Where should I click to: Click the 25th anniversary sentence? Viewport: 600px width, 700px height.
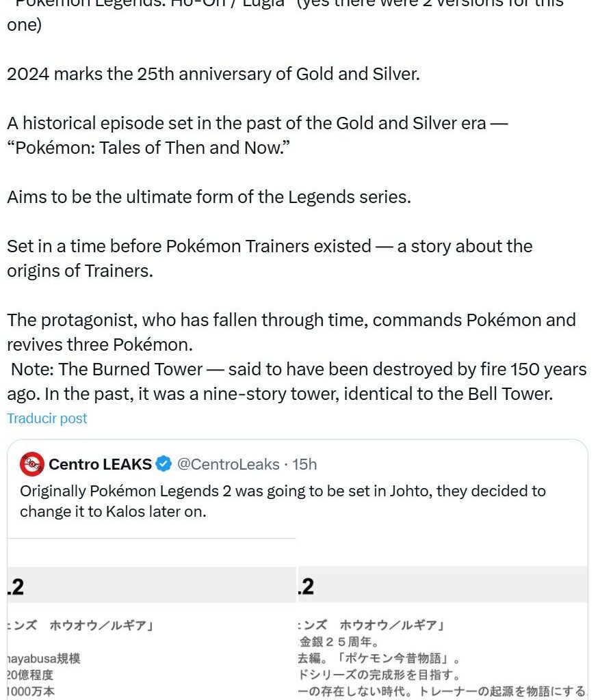(x=212, y=74)
